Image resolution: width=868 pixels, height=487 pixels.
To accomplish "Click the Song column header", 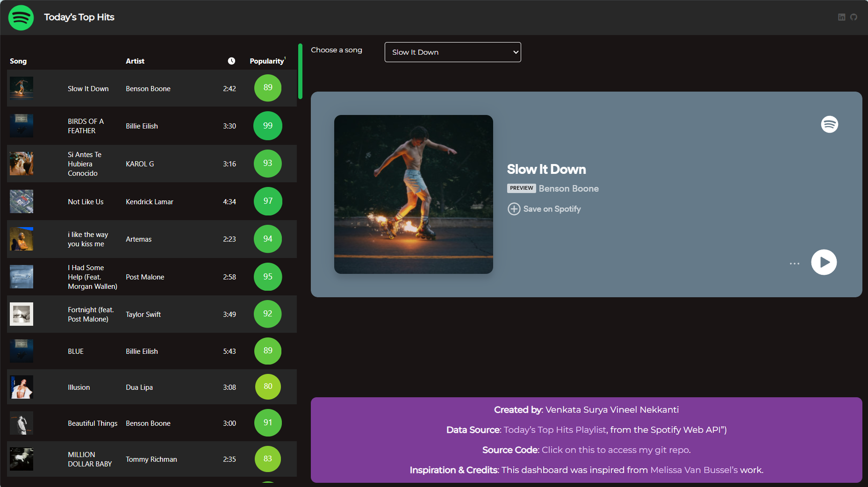I will [18, 61].
